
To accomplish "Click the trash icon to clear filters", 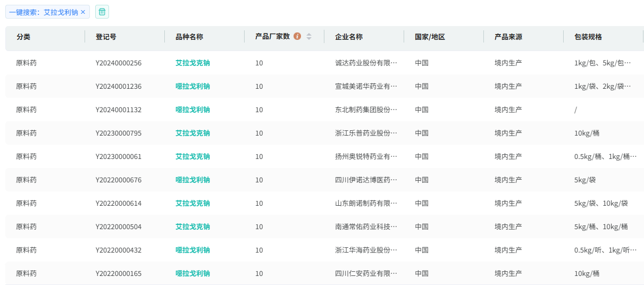I will 102,12.
